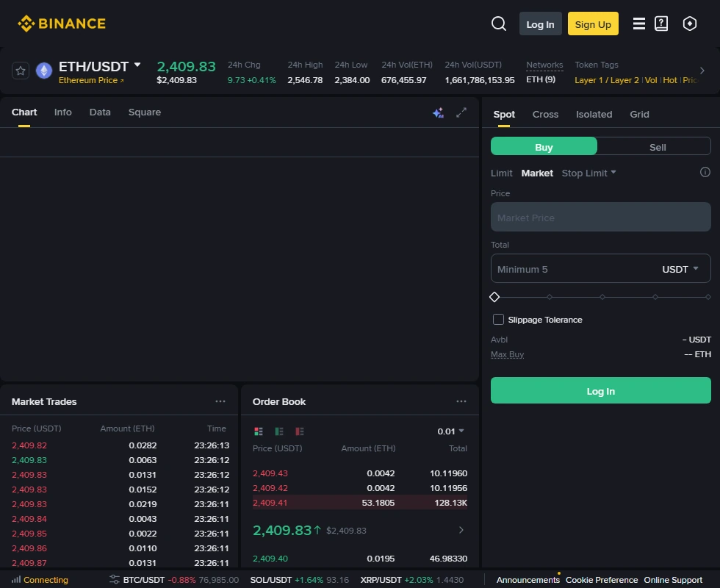This screenshot has width=720, height=588.
Task: Select the Spot trading tab
Action: point(504,115)
